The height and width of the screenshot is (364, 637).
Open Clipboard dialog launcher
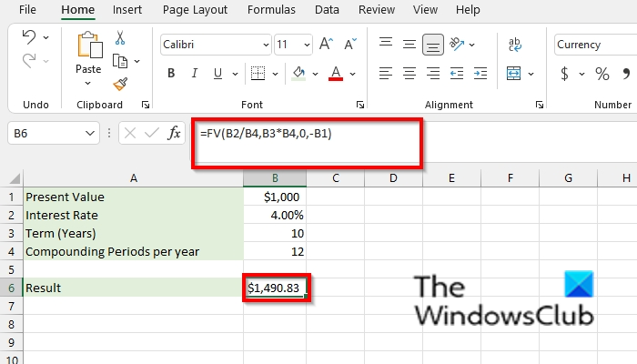(145, 105)
